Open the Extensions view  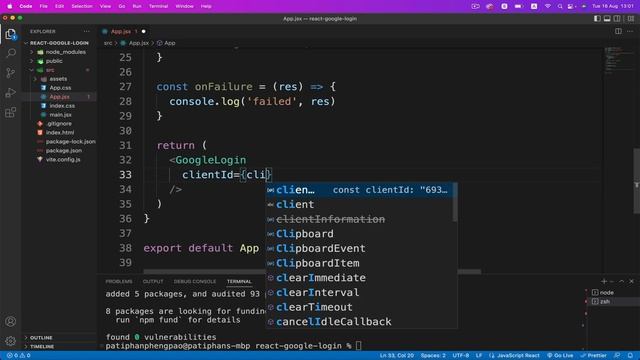point(11,112)
